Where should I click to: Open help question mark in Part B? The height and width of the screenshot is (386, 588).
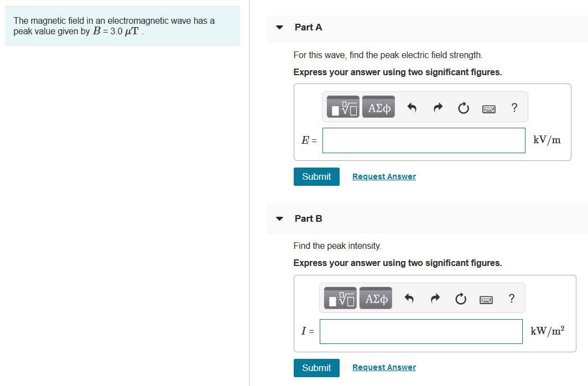[x=512, y=298]
